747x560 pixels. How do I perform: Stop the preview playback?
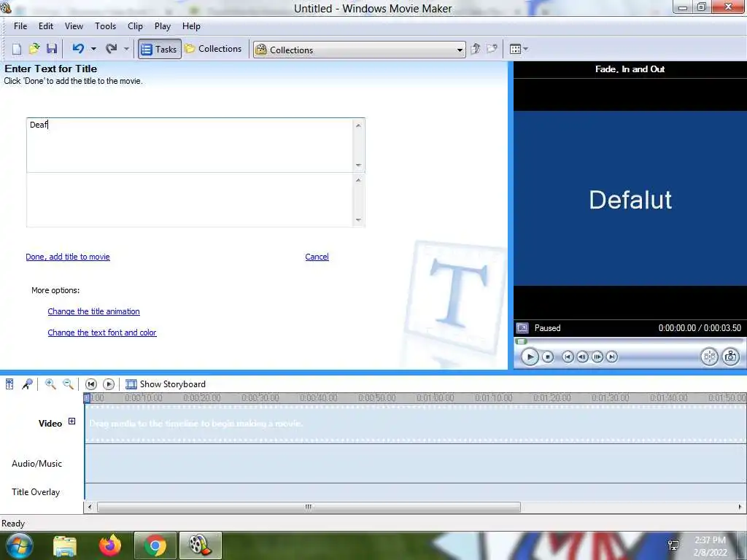(x=548, y=357)
